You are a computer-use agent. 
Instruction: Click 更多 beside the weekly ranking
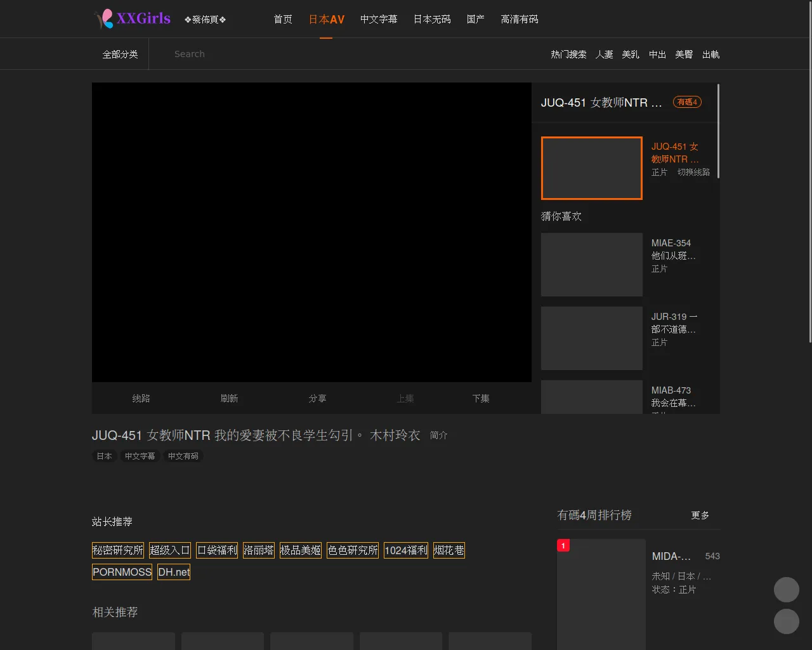coord(700,515)
